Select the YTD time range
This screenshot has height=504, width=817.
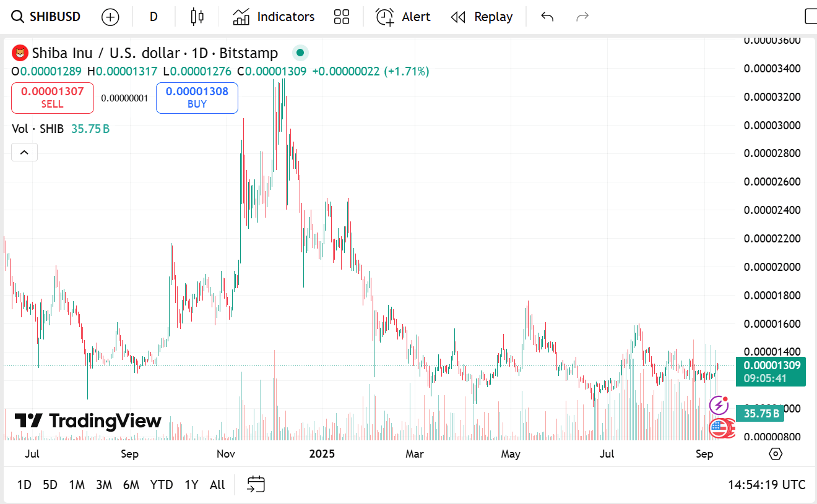point(162,485)
